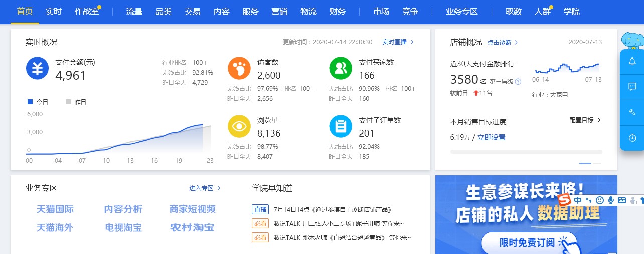Open 农村淘宝 business zone
The height and width of the screenshot is (254, 644).
click(192, 228)
